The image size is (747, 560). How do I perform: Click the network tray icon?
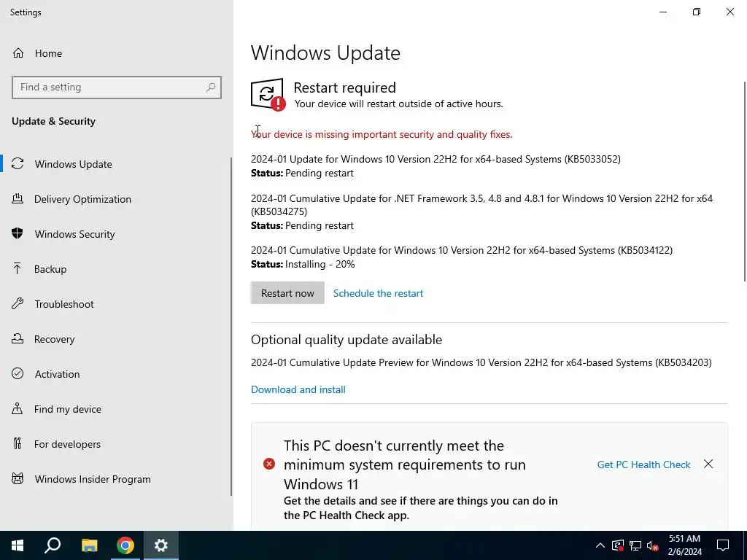pyautogui.click(x=635, y=545)
